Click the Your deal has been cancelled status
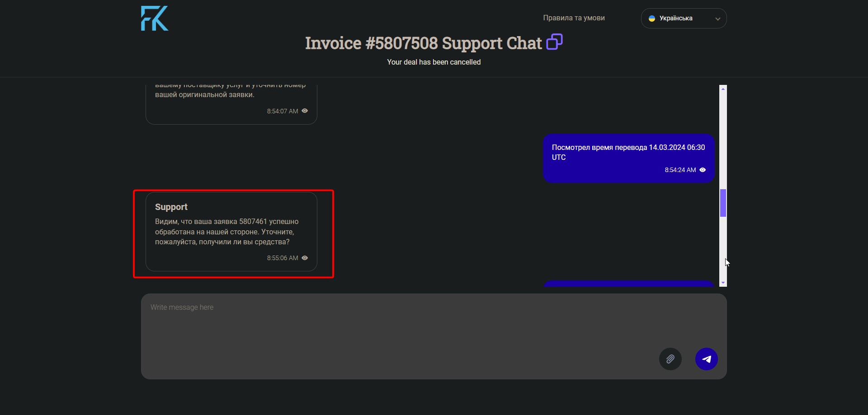The height and width of the screenshot is (415, 868). tap(434, 62)
